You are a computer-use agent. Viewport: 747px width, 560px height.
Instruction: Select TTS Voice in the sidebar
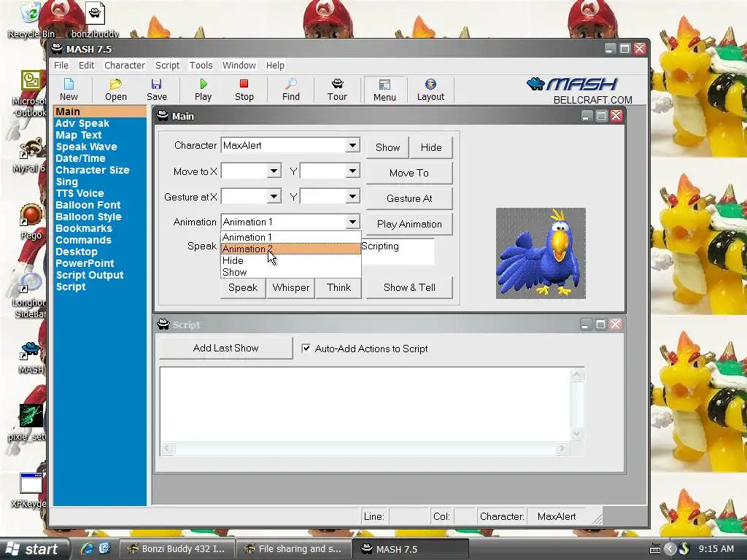(x=80, y=193)
